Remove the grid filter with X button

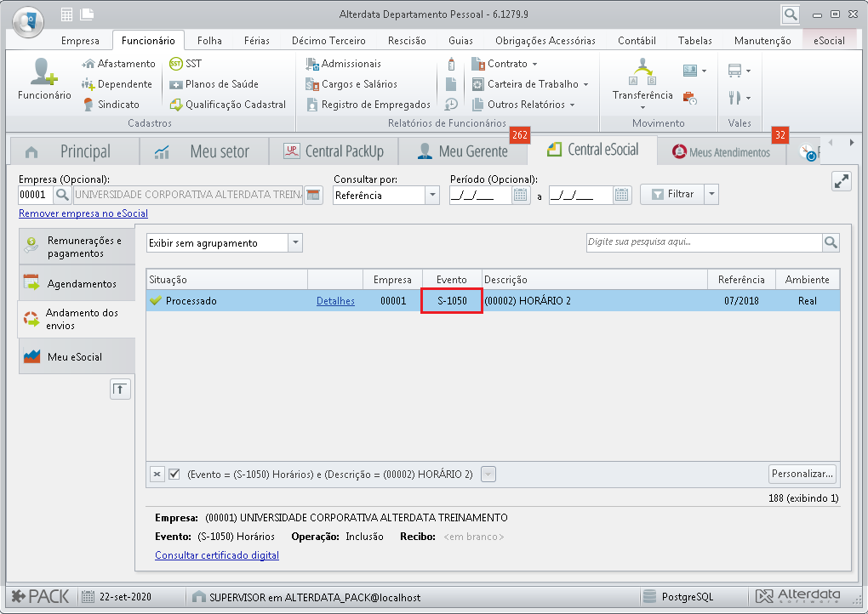click(x=157, y=474)
